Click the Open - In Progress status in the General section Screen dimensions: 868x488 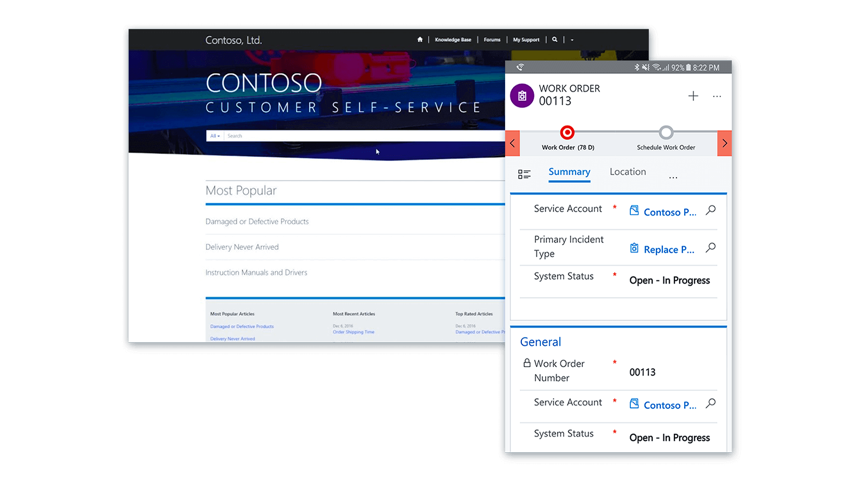pyautogui.click(x=669, y=438)
